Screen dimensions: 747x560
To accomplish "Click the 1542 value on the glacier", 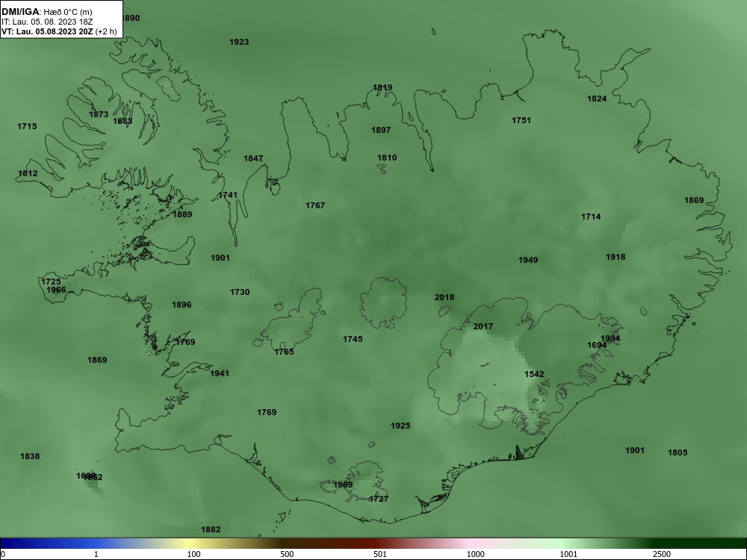I will coord(534,374).
